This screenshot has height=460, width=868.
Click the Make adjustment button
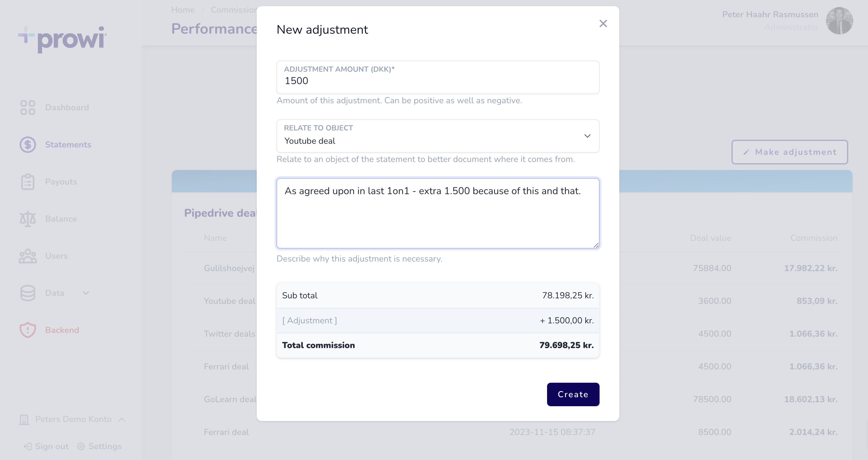pyautogui.click(x=790, y=152)
